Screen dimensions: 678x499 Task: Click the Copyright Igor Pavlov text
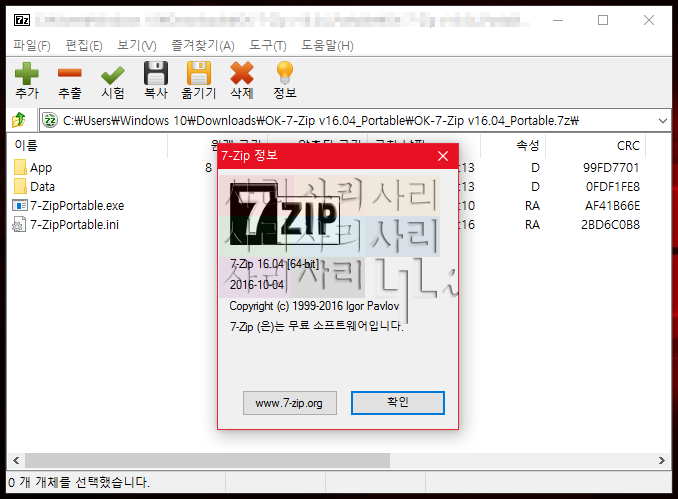(x=314, y=306)
